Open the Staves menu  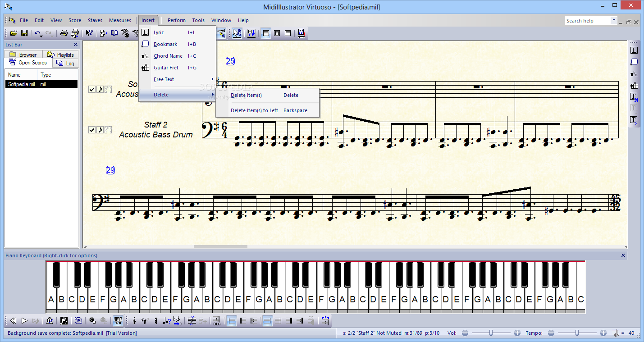[x=95, y=20]
